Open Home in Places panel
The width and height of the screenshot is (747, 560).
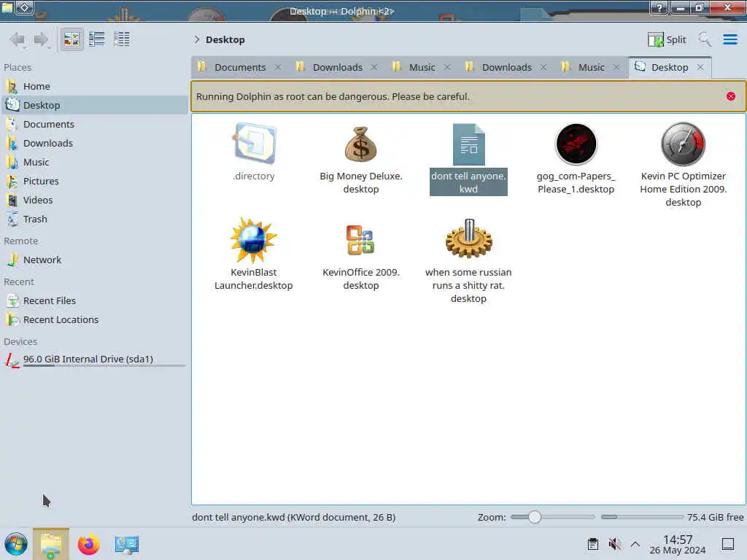coord(94,86)
